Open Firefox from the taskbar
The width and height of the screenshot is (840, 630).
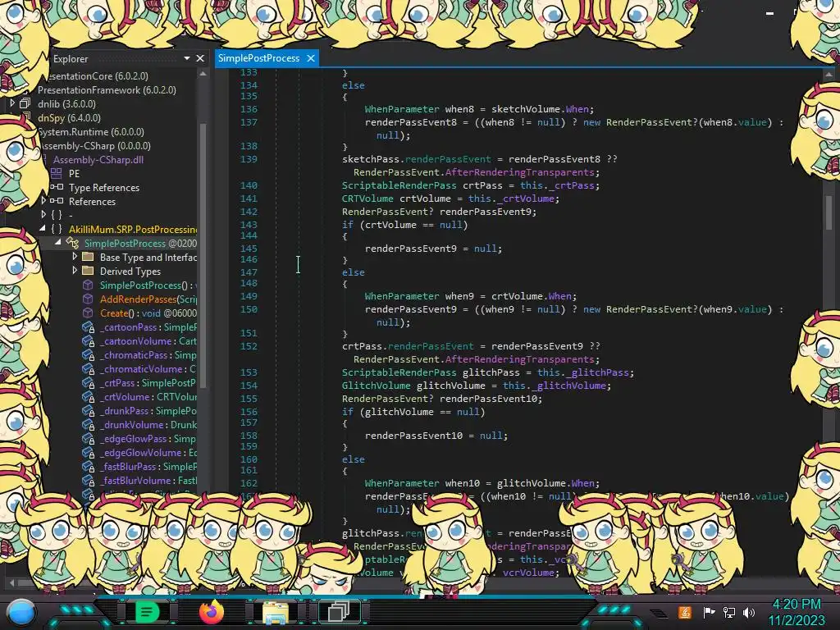[x=211, y=612]
